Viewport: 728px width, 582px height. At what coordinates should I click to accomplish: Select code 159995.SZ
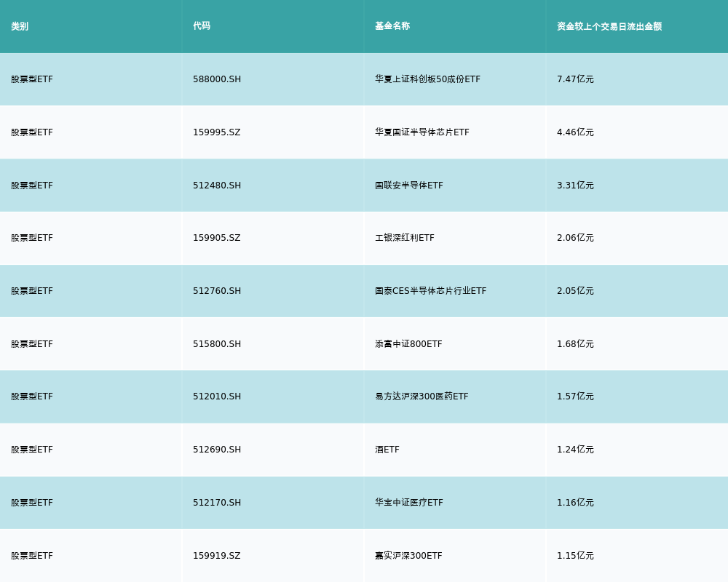pyautogui.click(x=217, y=132)
